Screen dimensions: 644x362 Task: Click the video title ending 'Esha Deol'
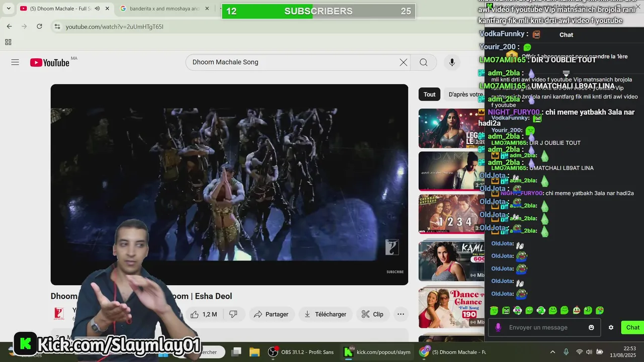[x=141, y=296]
